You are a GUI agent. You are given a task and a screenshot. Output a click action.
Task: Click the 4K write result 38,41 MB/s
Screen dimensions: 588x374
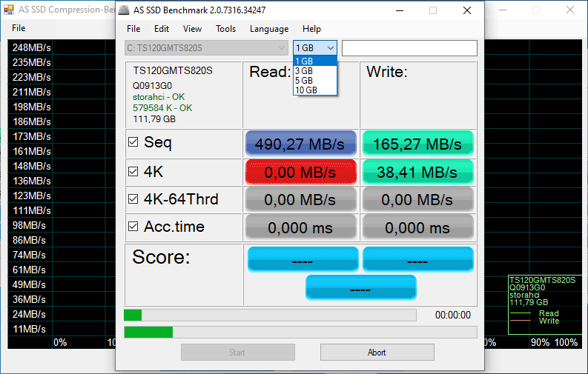tap(417, 172)
